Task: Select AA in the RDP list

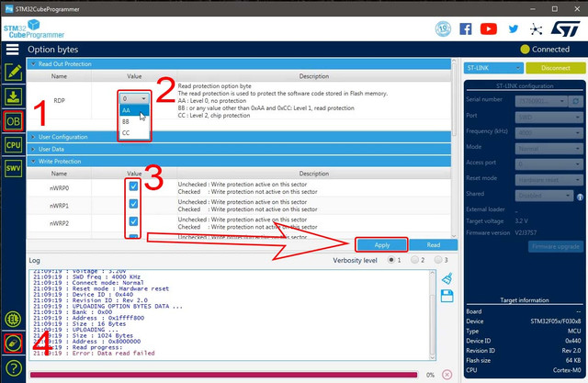Action: (134, 110)
